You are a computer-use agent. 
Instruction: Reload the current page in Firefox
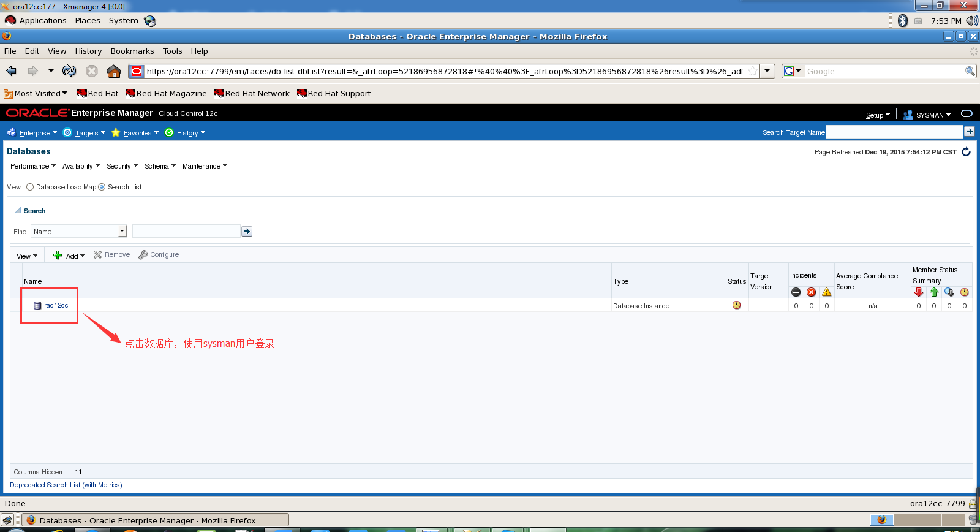[x=69, y=71]
